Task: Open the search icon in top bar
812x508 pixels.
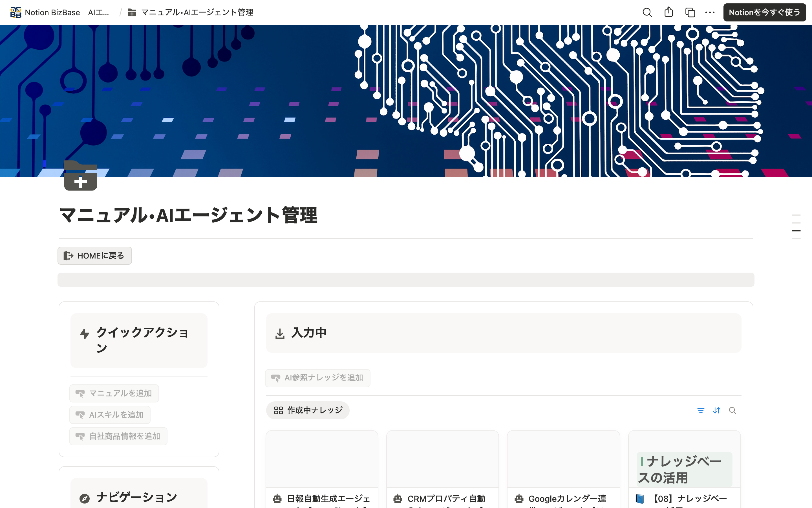Action: coord(647,12)
